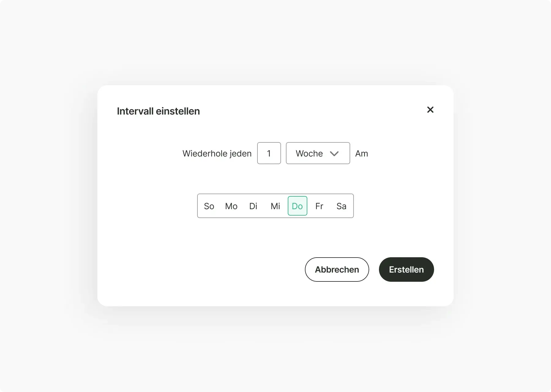Open the Woche interval dropdown
Screen dimensions: 551x392
click(x=318, y=153)
